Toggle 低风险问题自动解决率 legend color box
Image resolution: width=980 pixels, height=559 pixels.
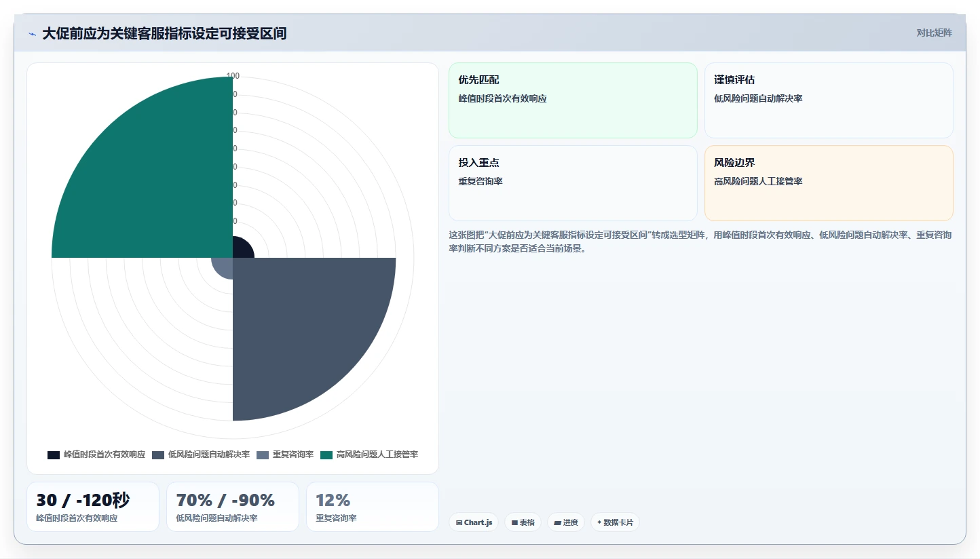pos(158,455)
